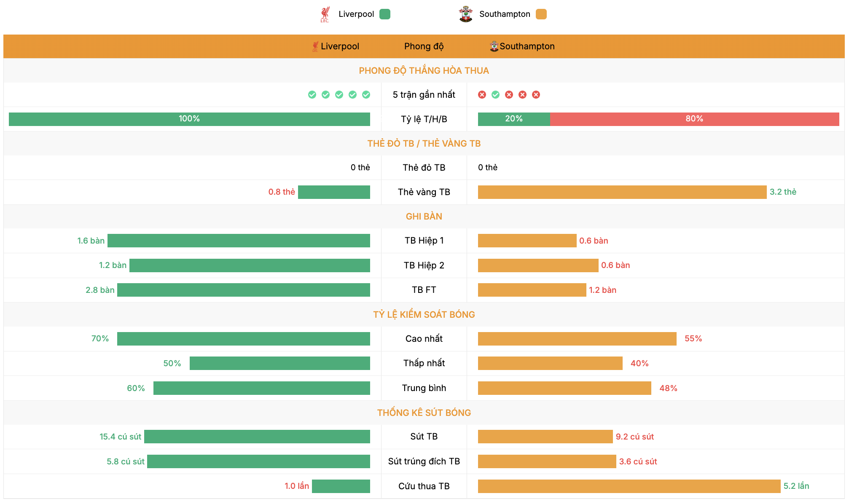Click Liverpool's fourth green win check icon
The width and height of the screenshot is (849, 504).
352,95
